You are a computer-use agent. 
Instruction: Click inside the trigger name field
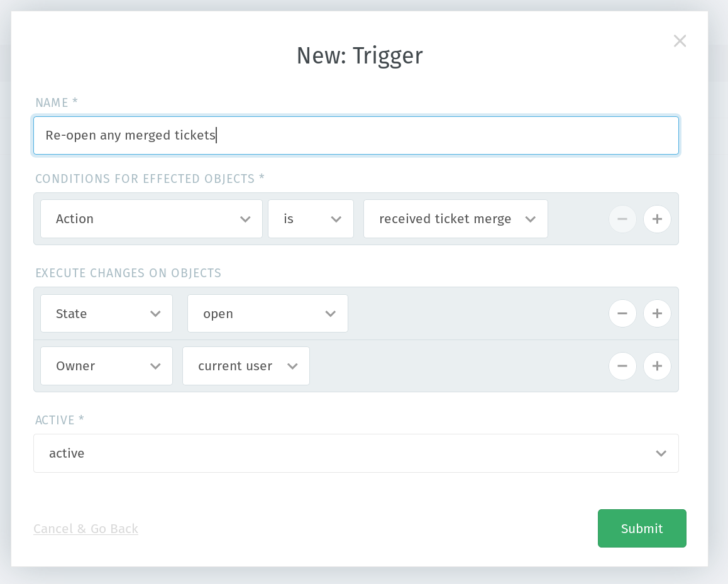click(x=356, y=135)
